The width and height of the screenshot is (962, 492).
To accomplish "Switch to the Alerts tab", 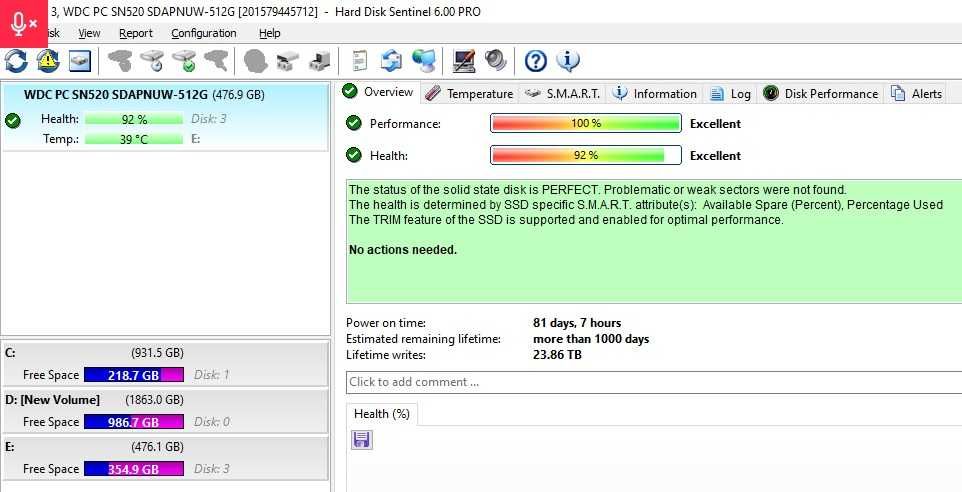I will click(x=916, y=93).
